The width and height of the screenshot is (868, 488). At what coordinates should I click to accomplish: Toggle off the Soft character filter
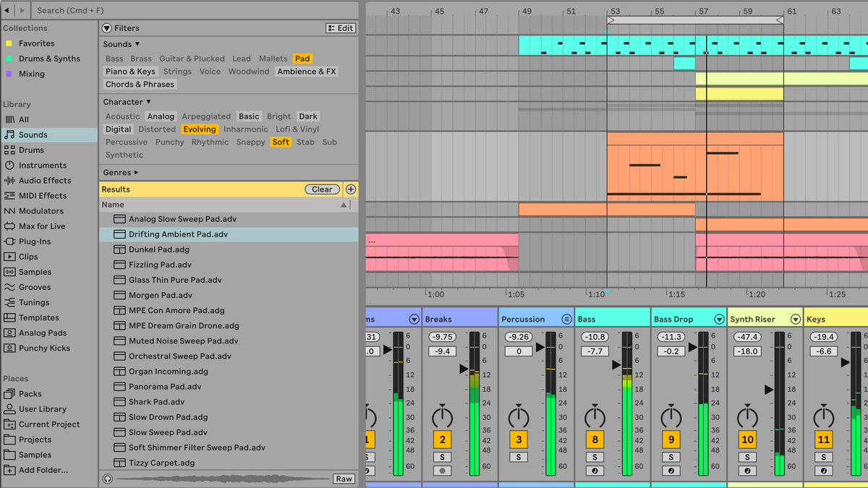281,142
